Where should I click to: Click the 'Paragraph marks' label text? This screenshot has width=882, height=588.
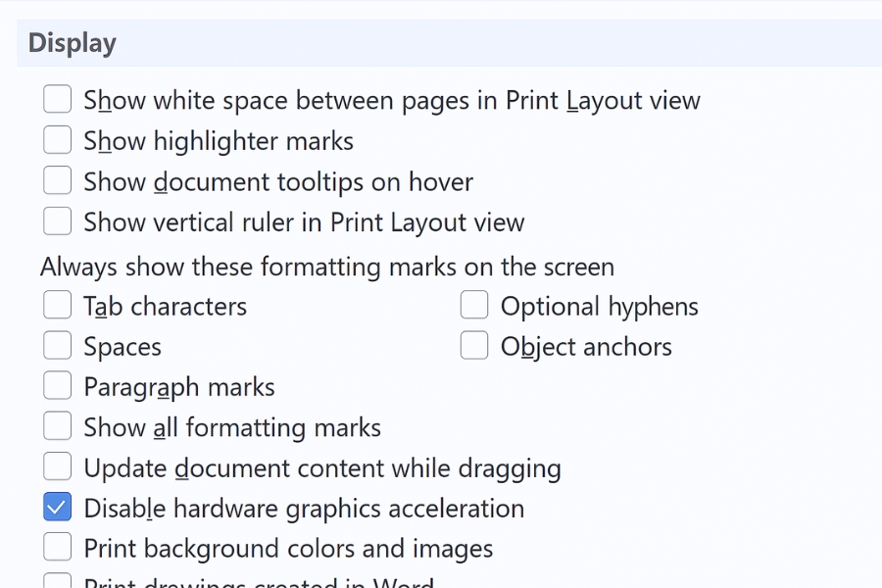tap(179, 387)
